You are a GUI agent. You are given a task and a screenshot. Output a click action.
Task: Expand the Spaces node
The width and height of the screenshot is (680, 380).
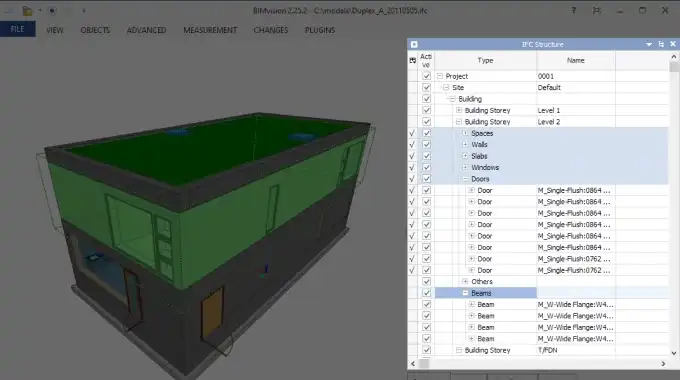(465, 133)
